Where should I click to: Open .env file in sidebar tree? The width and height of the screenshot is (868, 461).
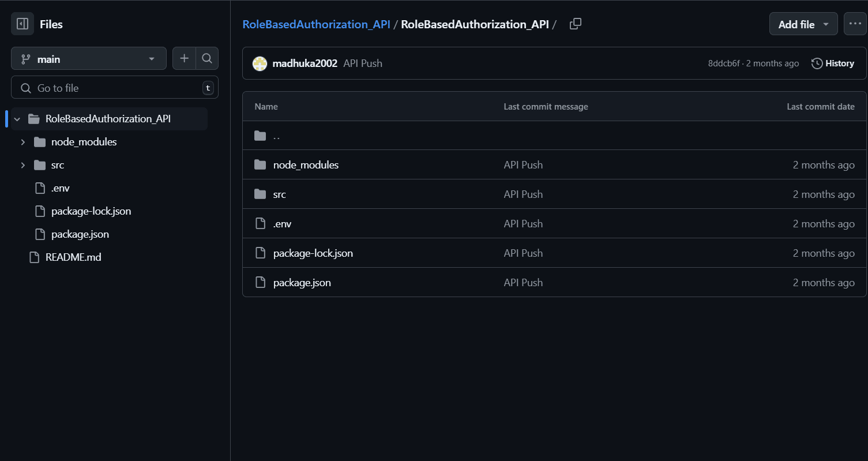click(61, 188)
